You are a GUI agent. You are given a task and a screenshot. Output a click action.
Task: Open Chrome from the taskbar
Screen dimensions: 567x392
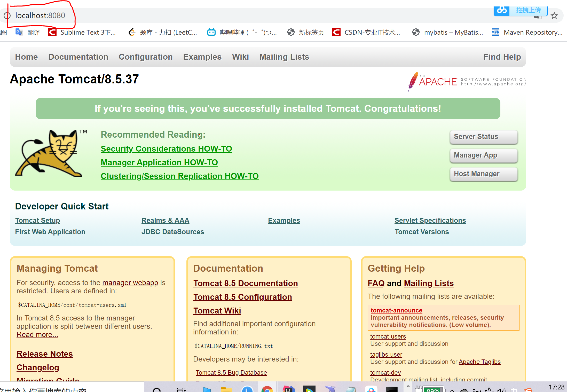coord(268,388)
